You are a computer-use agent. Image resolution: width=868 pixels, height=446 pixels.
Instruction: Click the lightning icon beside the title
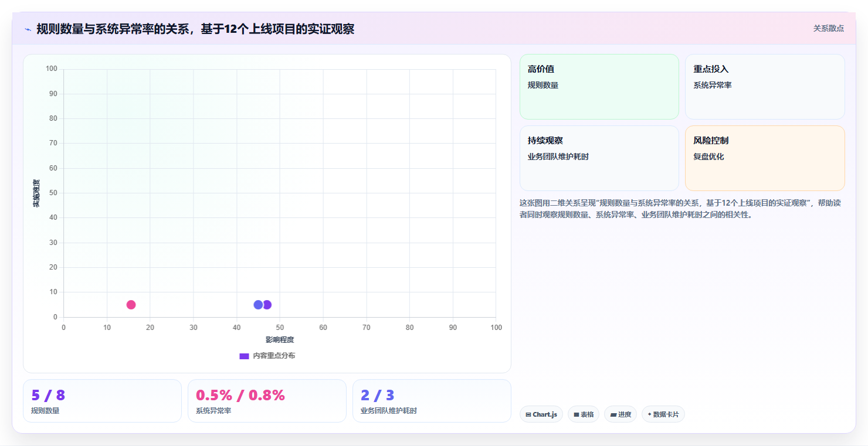click(x=28, y=29)
